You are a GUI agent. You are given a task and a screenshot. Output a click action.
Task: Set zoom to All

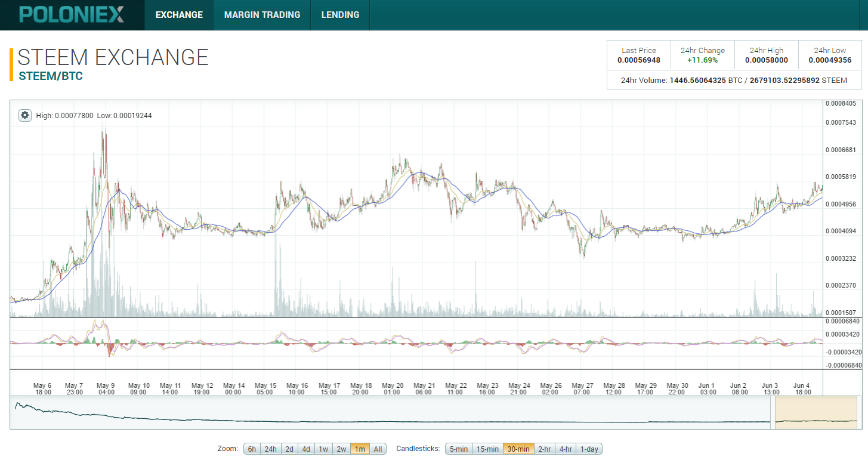[x=378, y=449]
